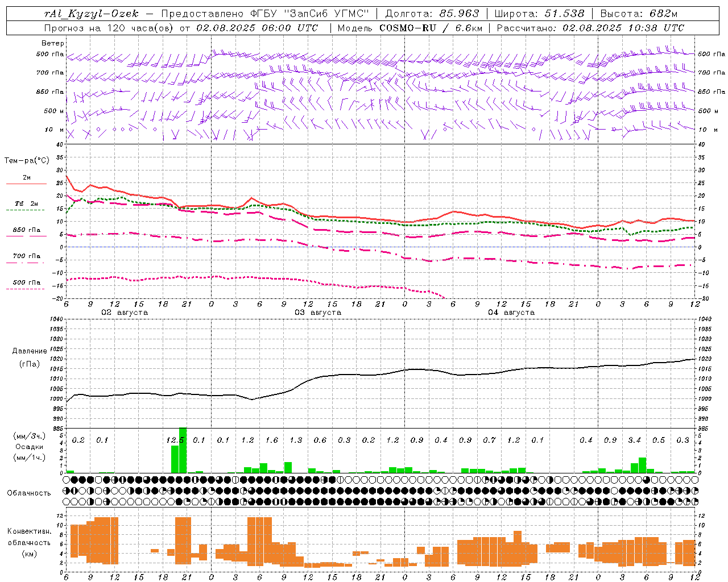Click the red 2м temperature legend line
The height and width of the screenshot is (582, 728).
coord(26,184)
